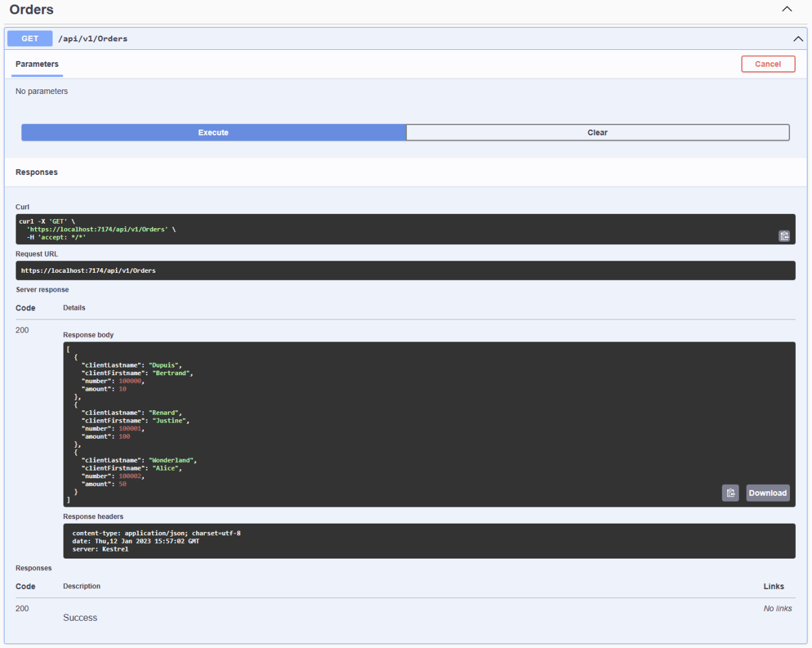Image resolution: width=812 pixels, height=648 pixels.
Task: Click the No links text
Action: tap(778, 608)
